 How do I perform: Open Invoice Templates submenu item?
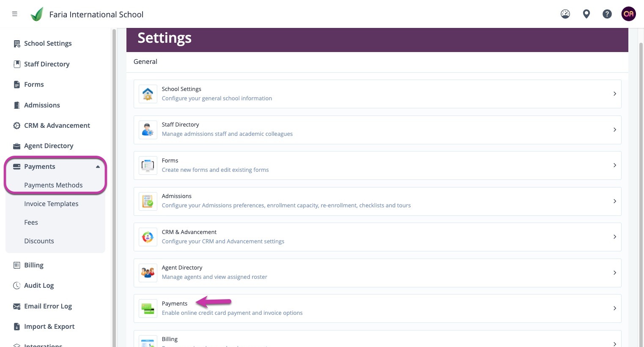point(51,204)
